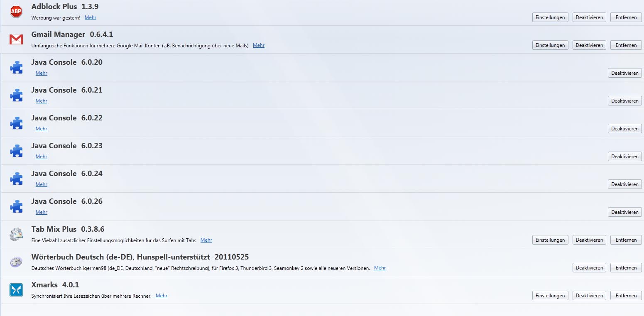Viewport: 644px width, 316px height.
Task: Remove Wörterbuch Deutsch with Entfernen
Action: point(626,268)
